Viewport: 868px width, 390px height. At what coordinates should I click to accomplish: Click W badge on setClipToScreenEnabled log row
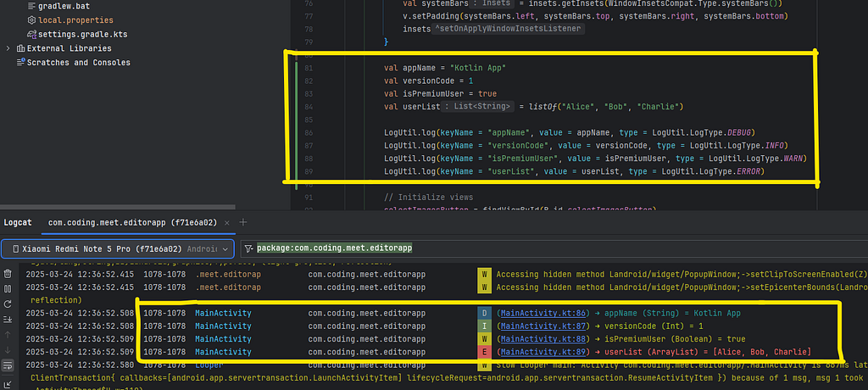point(484,275)
